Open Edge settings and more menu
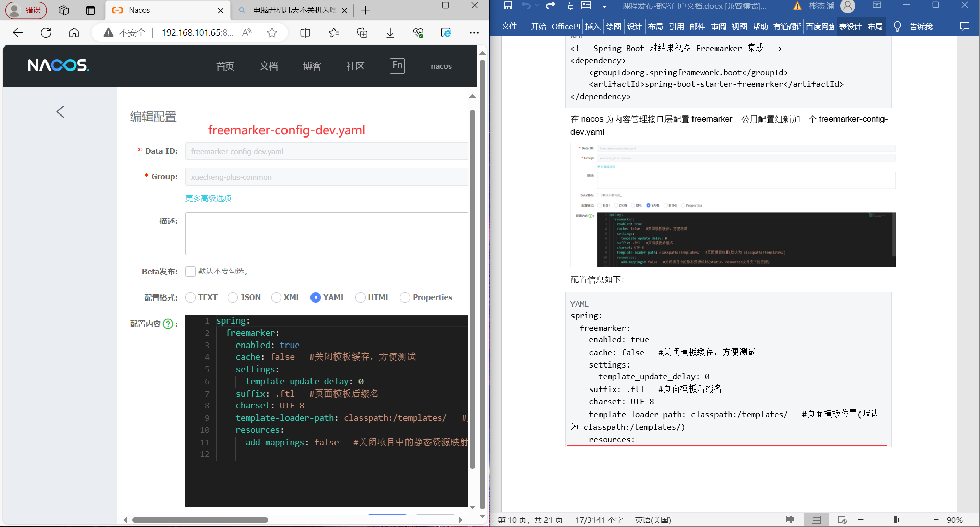 coord(474,33)
